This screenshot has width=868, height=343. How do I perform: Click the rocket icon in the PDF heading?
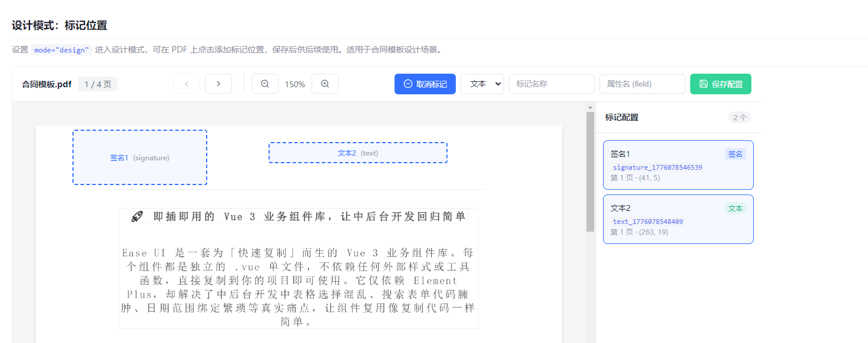pos(137,216)
